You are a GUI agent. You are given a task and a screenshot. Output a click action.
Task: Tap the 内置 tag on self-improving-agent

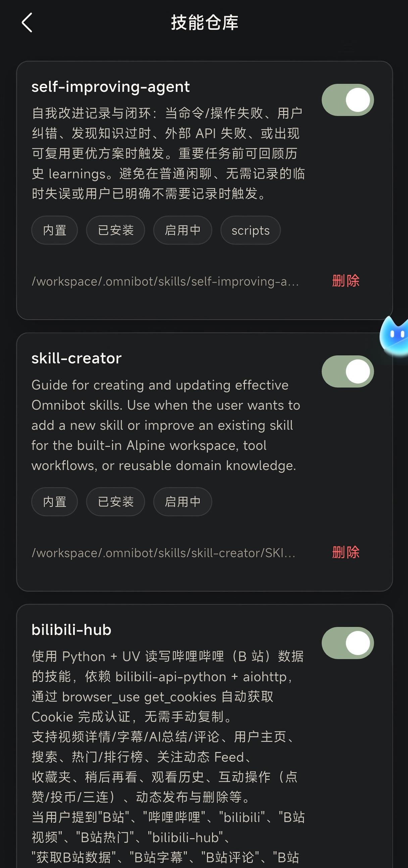(x=55, y=230)
